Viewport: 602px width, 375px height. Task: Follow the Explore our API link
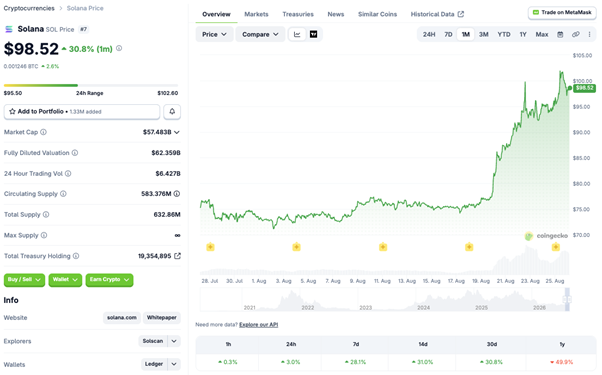[x=258, y=325]
